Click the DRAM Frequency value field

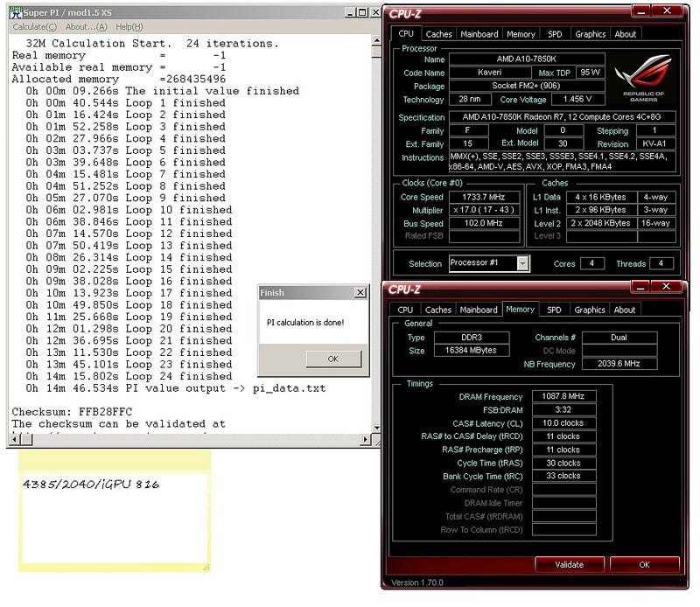(563, 396)
